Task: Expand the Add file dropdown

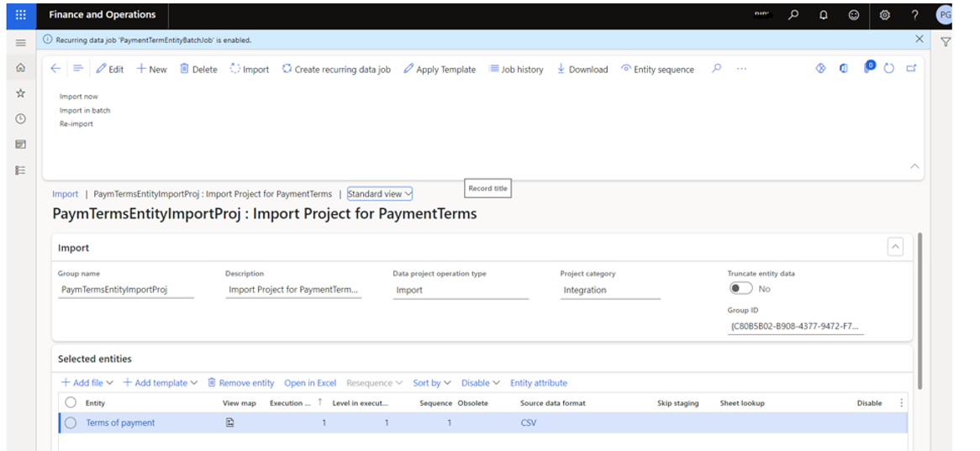Action: click(x=87, y=383)
